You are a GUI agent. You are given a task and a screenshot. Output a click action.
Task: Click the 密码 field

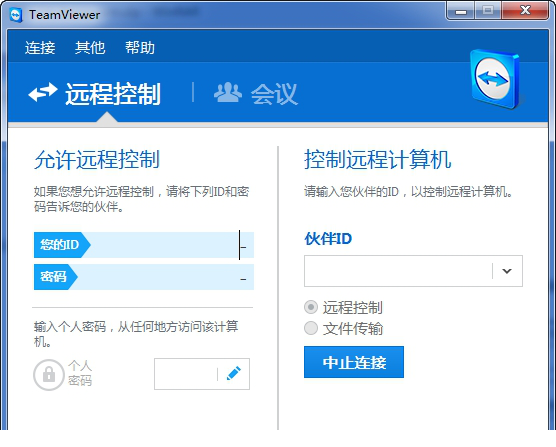(144, 277)
